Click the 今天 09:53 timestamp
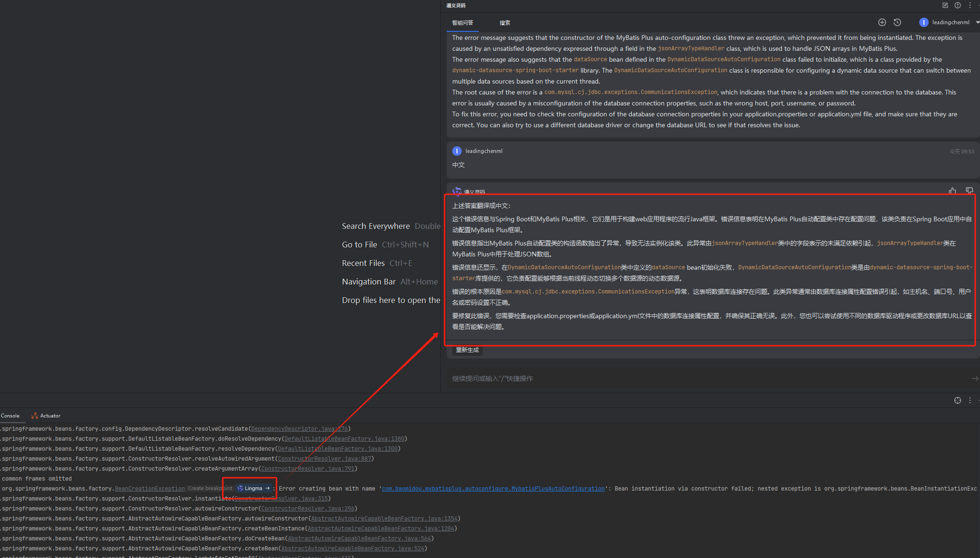980x558 pixels. click(x=961, y=151)
